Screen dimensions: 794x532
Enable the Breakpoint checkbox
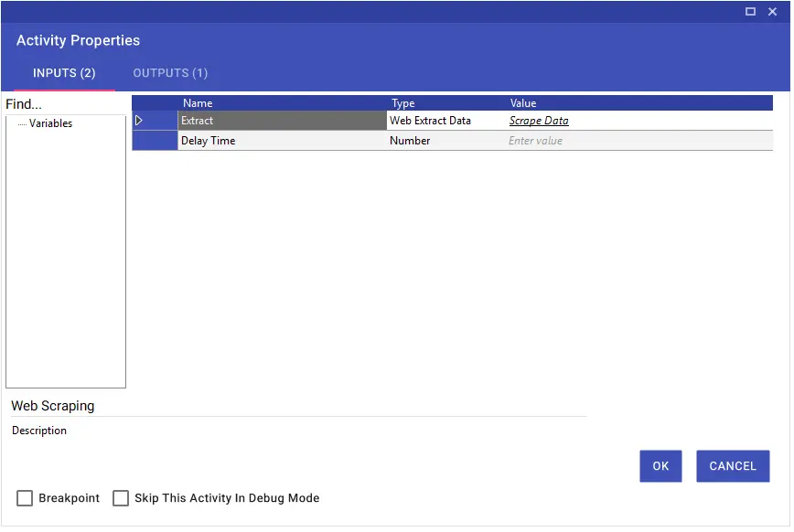[x=25, y=499]
